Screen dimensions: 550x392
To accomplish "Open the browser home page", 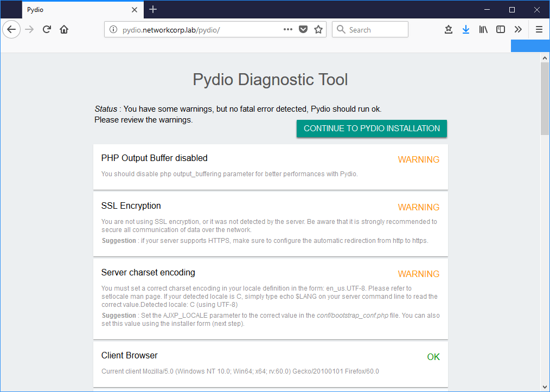I will pos(64,29).
